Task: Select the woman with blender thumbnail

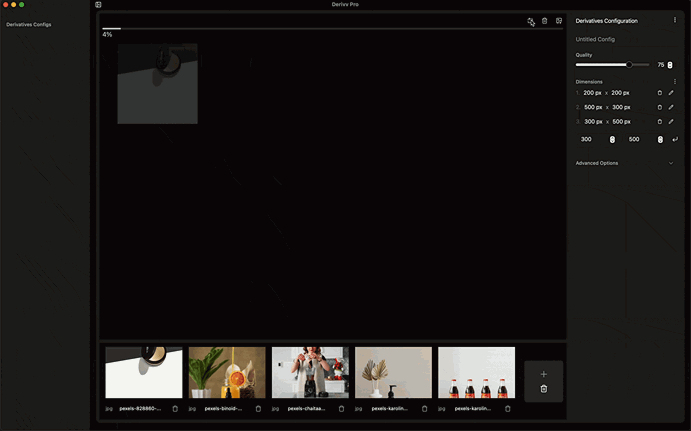Action: (310, 372)
